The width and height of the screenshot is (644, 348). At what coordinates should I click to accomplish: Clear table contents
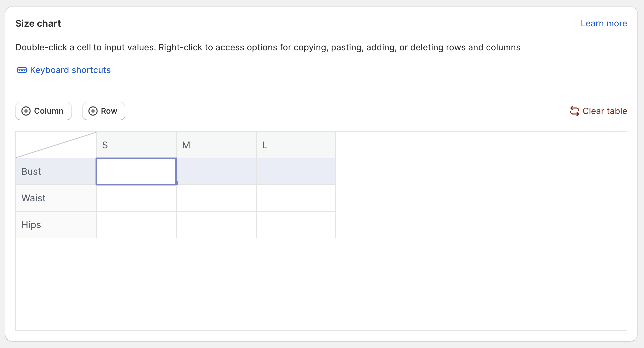pyautogui.click(x=598, y=111)
